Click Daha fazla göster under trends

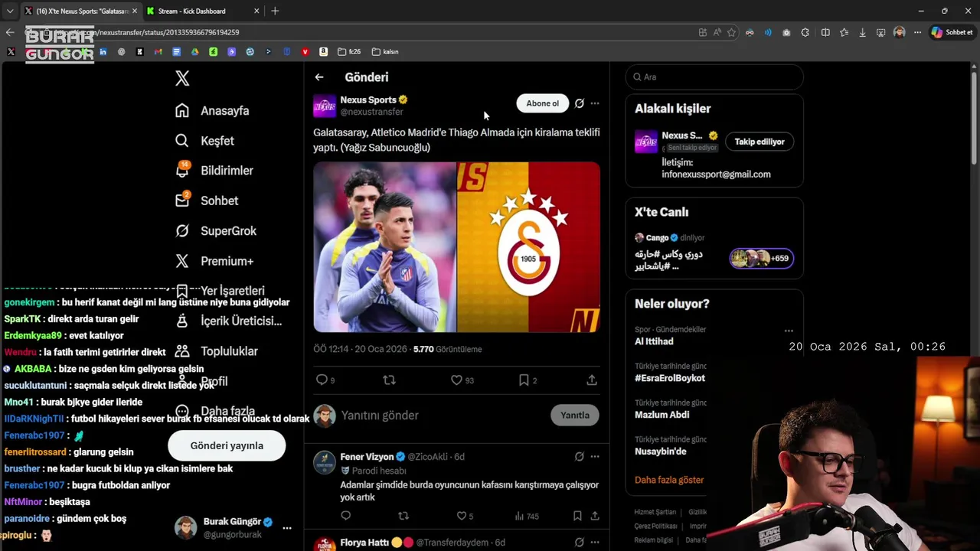(669, 480)
